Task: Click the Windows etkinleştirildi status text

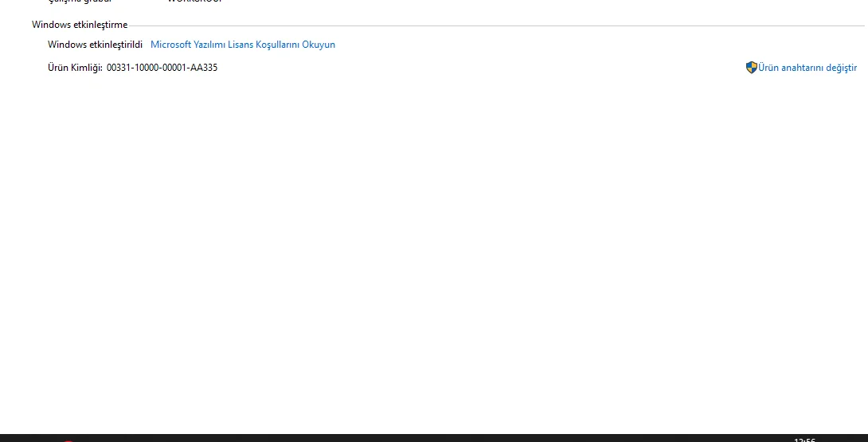Action: coord(95,45)
